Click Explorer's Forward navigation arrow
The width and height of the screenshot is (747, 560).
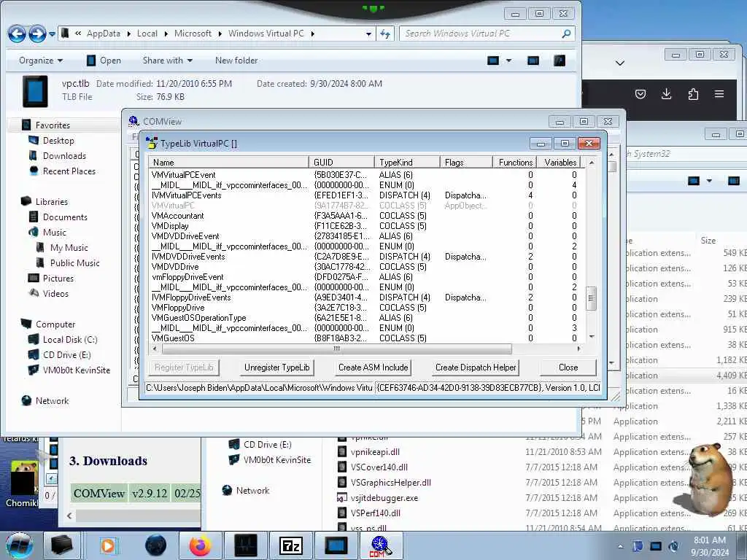point(37,34)
